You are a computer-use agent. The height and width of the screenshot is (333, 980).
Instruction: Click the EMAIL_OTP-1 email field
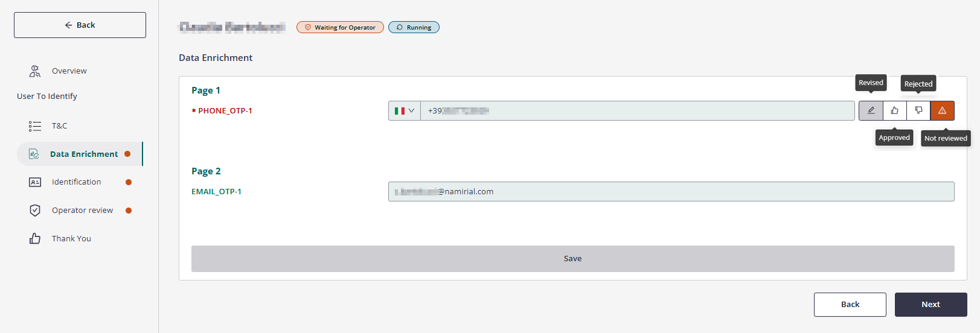click(x=670, y=192)
